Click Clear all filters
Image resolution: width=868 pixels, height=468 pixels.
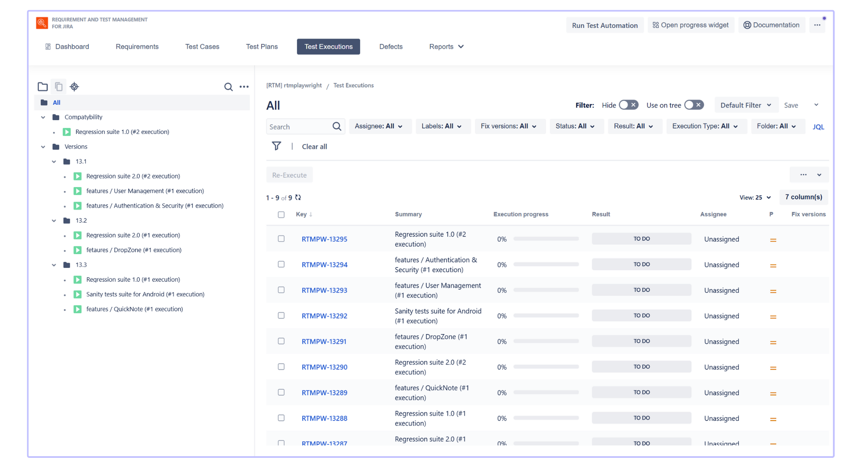point(314,147)
